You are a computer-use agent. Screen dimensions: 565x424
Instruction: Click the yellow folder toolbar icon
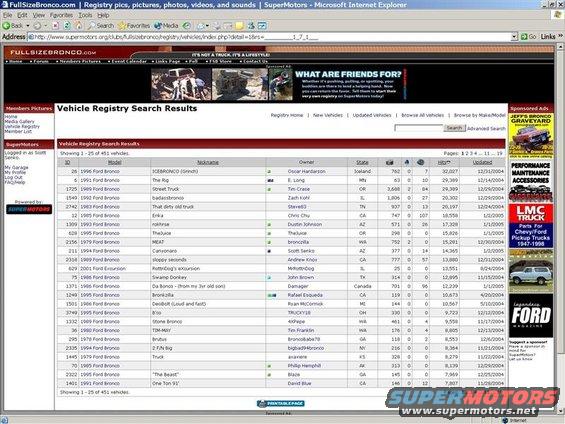pyautogui.click(x=239, y=26)
